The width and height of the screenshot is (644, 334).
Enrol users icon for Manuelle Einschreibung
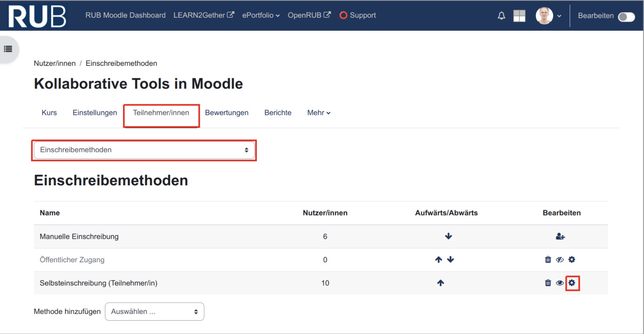(x=560, y=236)
